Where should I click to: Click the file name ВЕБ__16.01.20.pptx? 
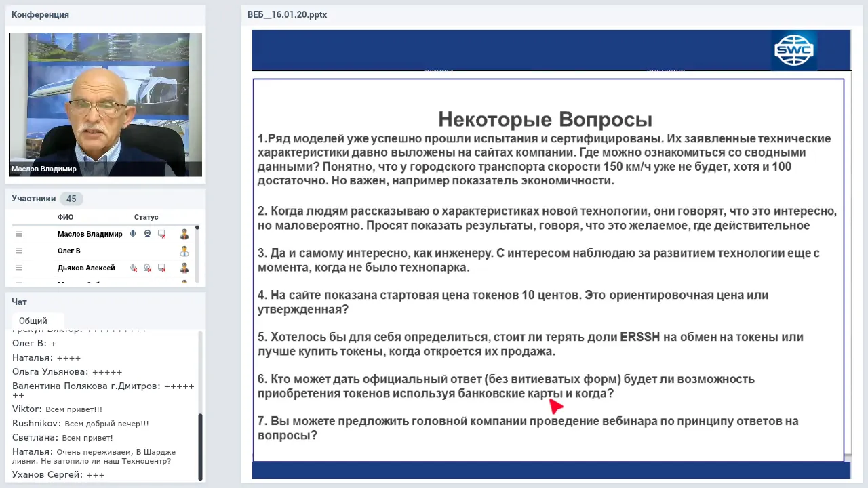288,15
